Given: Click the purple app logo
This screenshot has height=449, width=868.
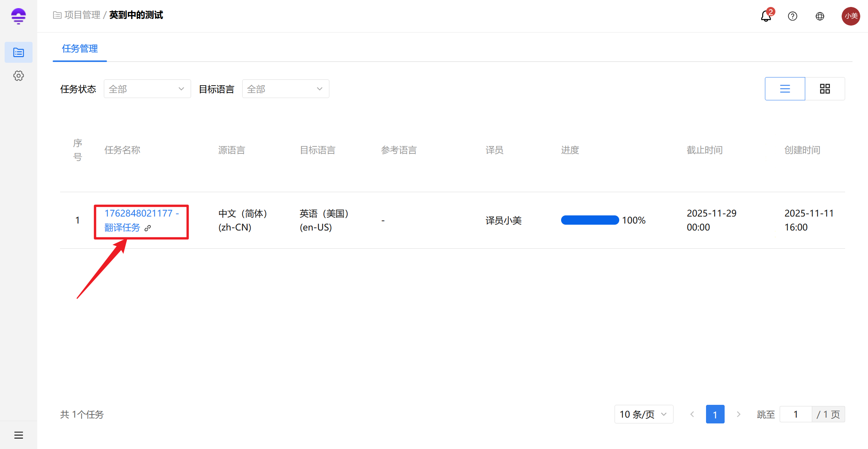Looking at the screenshot, I should (18, 16).
